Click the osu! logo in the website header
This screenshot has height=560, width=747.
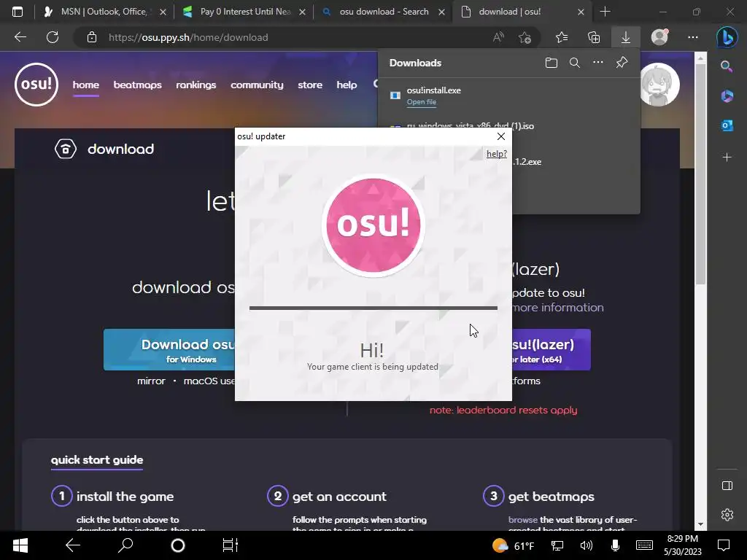36,85
